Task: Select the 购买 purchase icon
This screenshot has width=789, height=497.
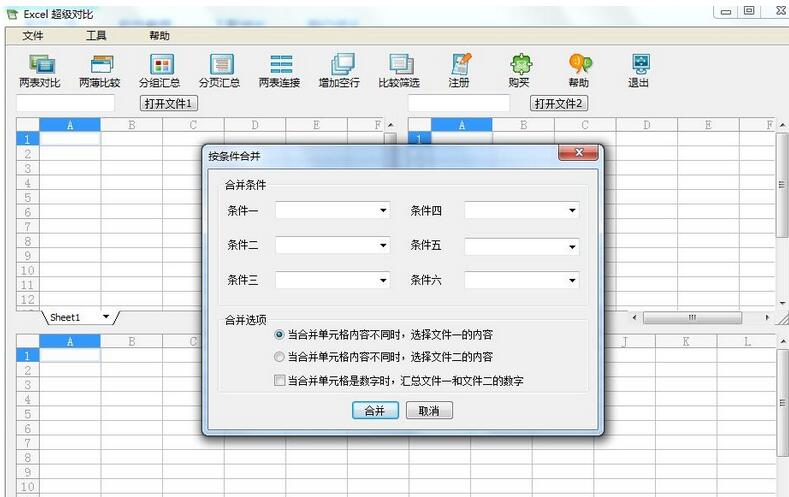Action: pos(519,71)
